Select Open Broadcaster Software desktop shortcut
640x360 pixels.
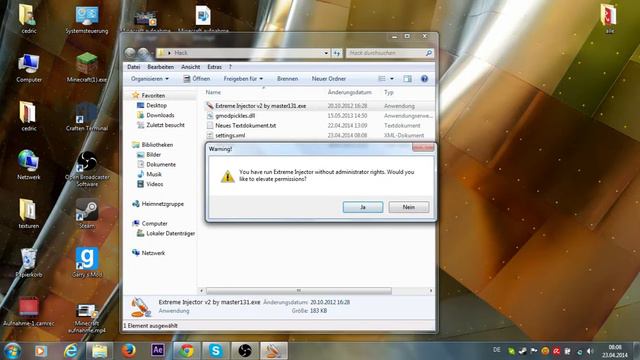(x=87, y=169)
